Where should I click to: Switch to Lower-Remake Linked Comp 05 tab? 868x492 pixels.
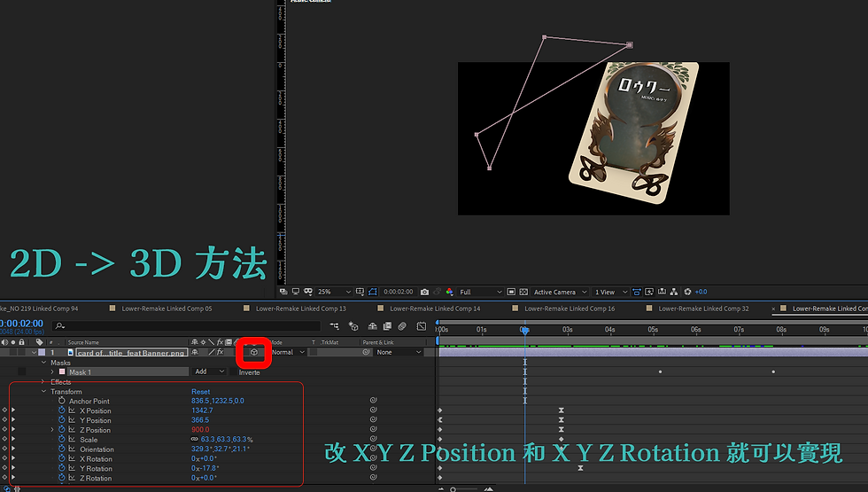coord(167,308)
